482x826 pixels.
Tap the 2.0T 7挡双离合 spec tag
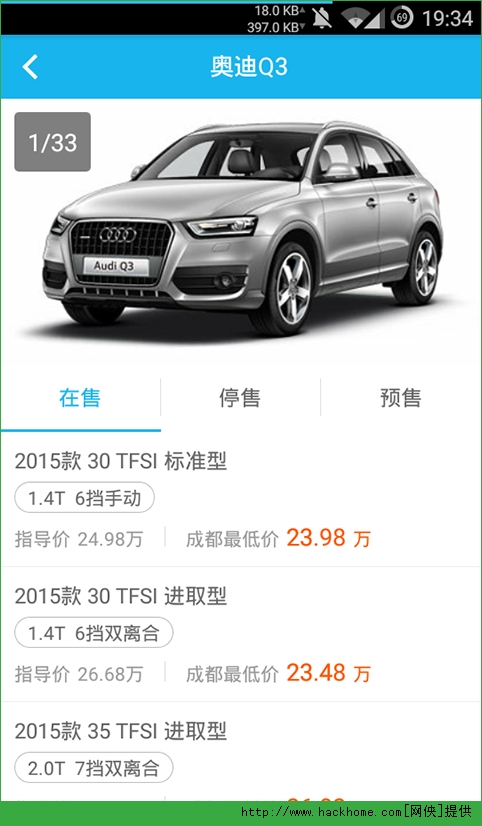pyautogui.click(x=94, y=768)
